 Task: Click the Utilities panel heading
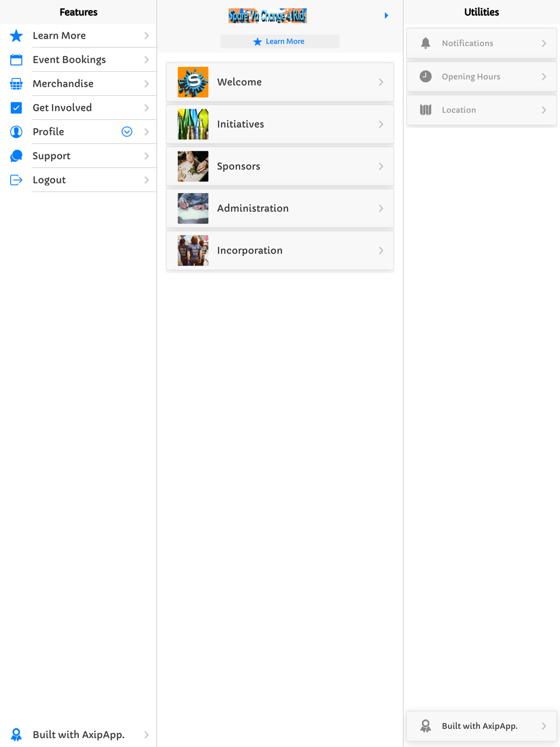pos(482,12)
